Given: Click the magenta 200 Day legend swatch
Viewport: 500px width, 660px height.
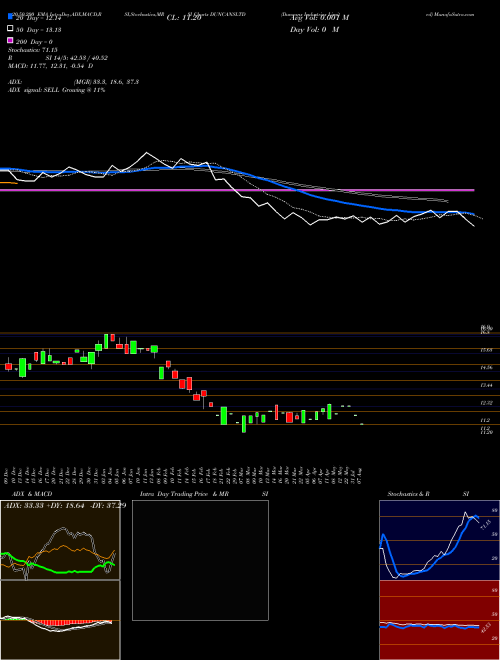Looking at the screenshot, I should point(10,41).
